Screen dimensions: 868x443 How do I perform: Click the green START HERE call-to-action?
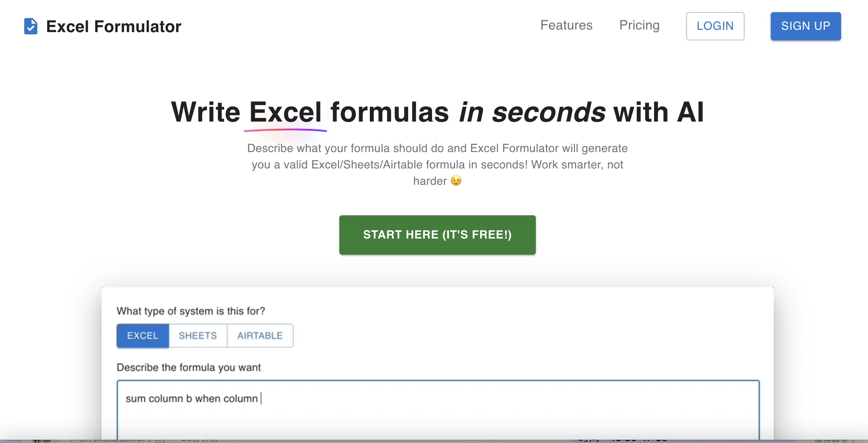437,235
